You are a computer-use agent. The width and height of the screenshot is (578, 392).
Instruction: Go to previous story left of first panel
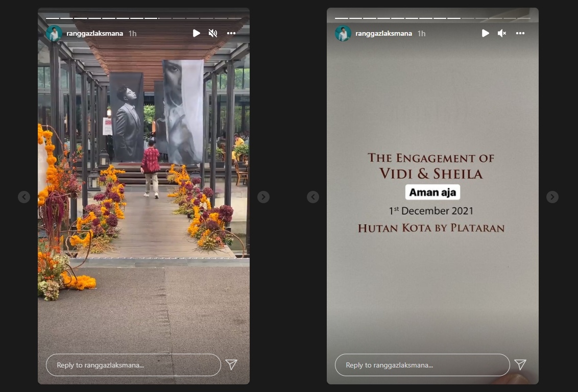24,197
